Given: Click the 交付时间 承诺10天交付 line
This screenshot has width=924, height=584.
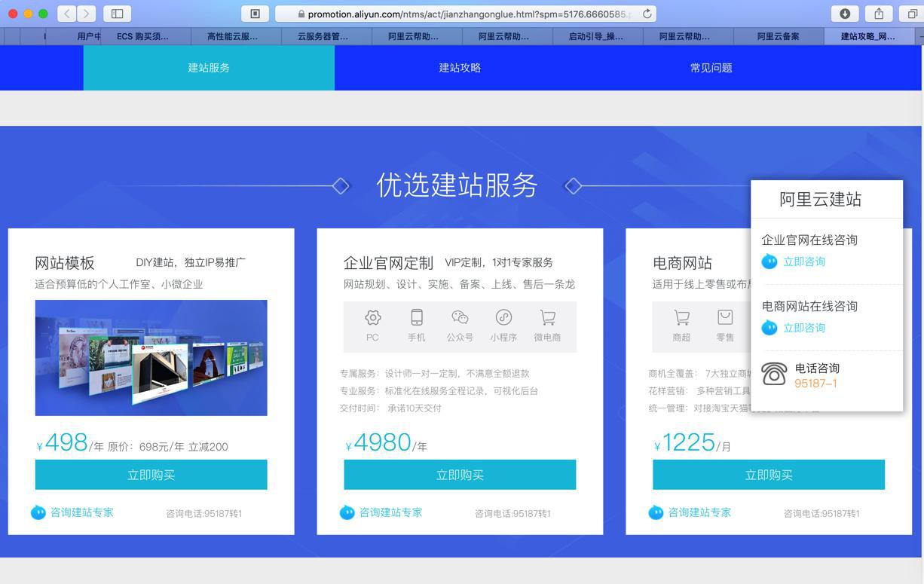Looking at the screenshot, I should pos(390,408).
